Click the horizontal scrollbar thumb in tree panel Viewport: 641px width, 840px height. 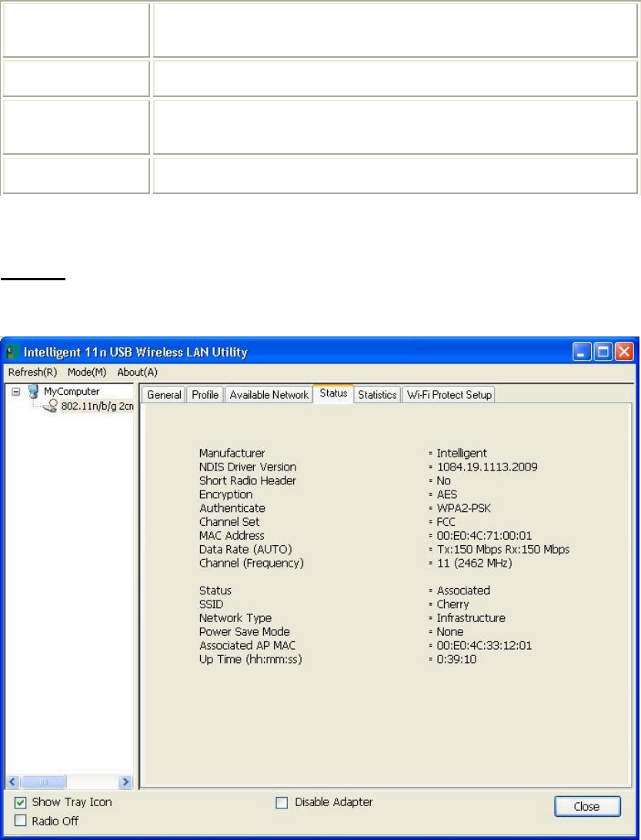[44, 782]
